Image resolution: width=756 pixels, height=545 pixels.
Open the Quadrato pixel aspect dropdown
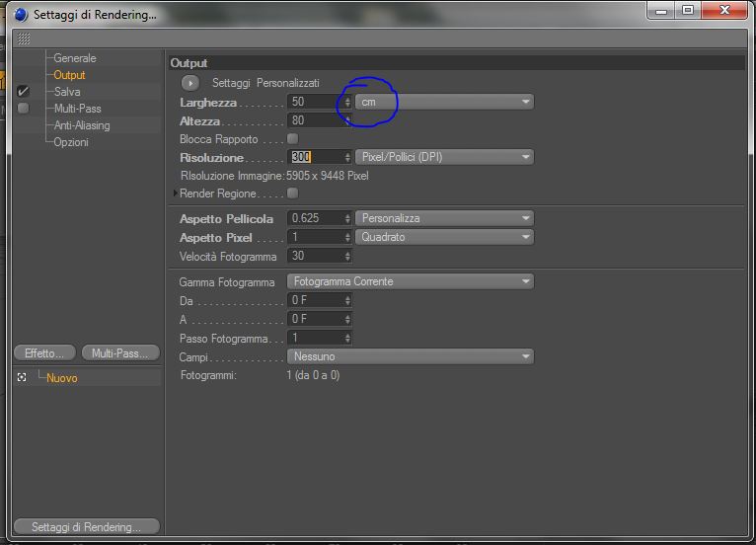click(x=444, y=237)
